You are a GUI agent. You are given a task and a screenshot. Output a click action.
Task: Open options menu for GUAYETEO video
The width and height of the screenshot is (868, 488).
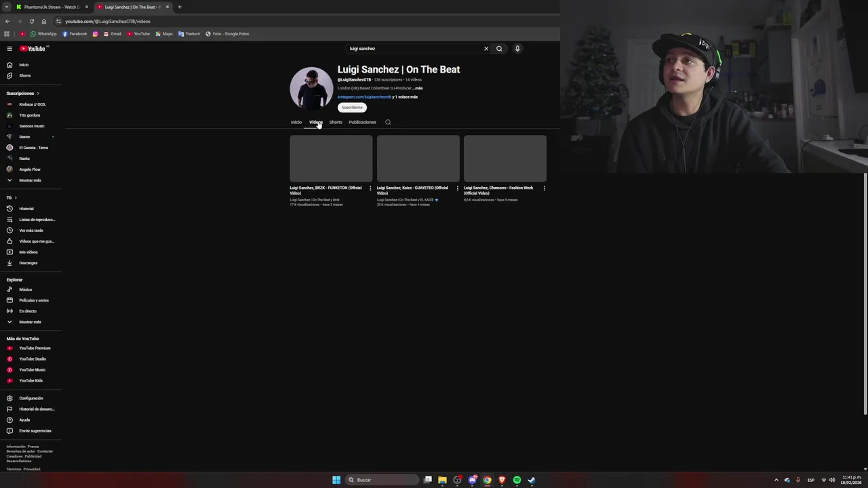[x=457, y=188]
